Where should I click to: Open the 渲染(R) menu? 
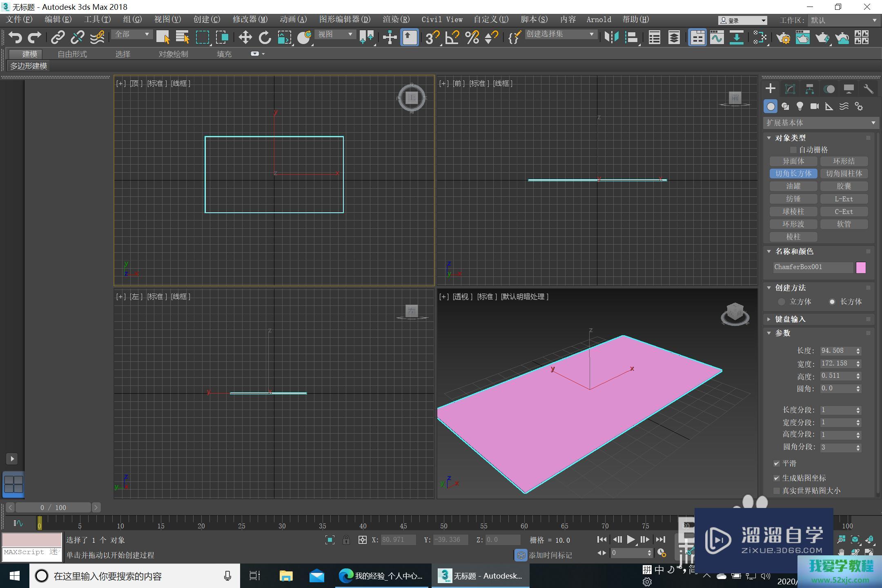(x=396, y=20)
